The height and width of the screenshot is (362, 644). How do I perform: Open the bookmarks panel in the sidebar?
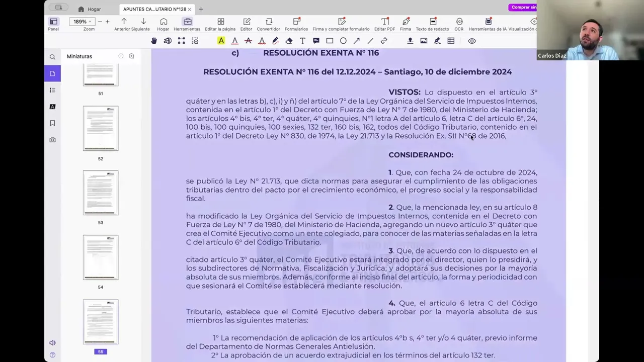tap(52, 123)
